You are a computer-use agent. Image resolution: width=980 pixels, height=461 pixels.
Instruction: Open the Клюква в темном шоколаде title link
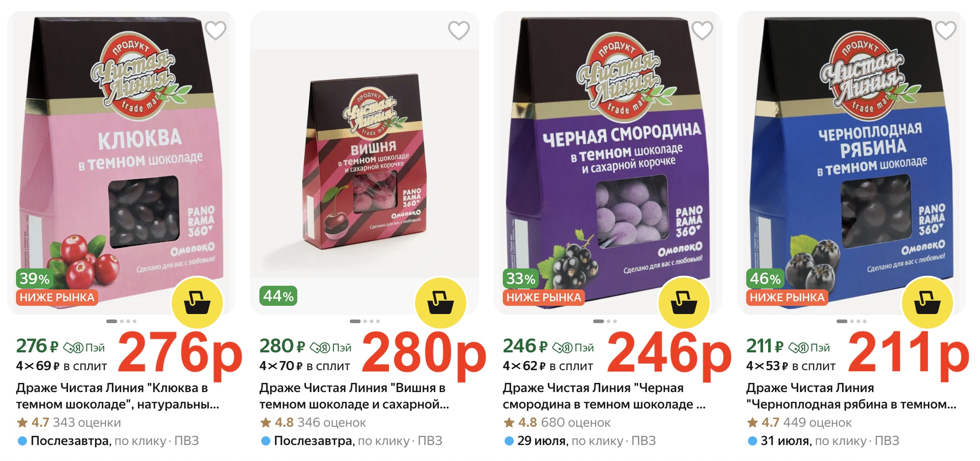point(117,396)
